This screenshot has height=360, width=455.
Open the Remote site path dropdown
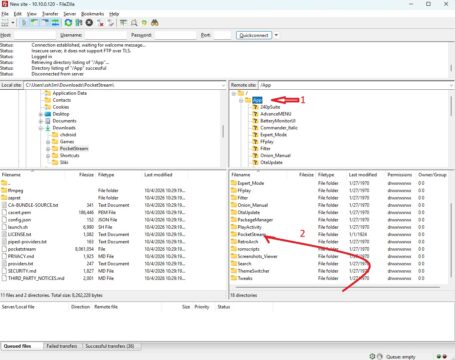(x=451, y=85)
